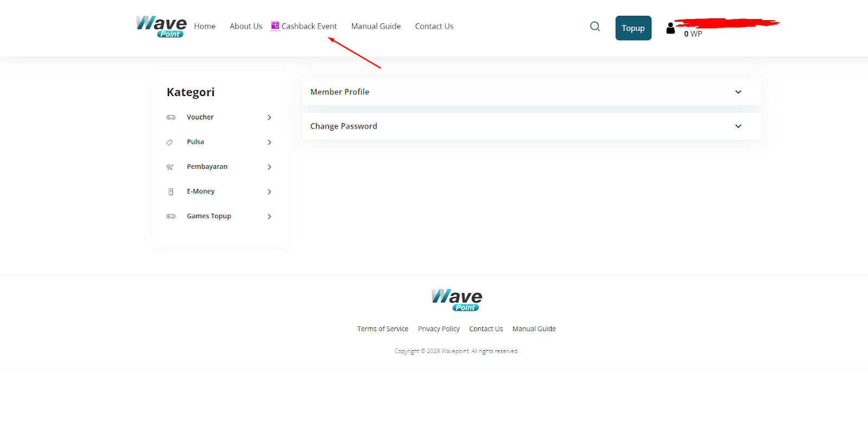The height and width of the screenshot is (443, 868).
Task: Expand the Pulsa category chevron
Action: [x=269, y=142]
